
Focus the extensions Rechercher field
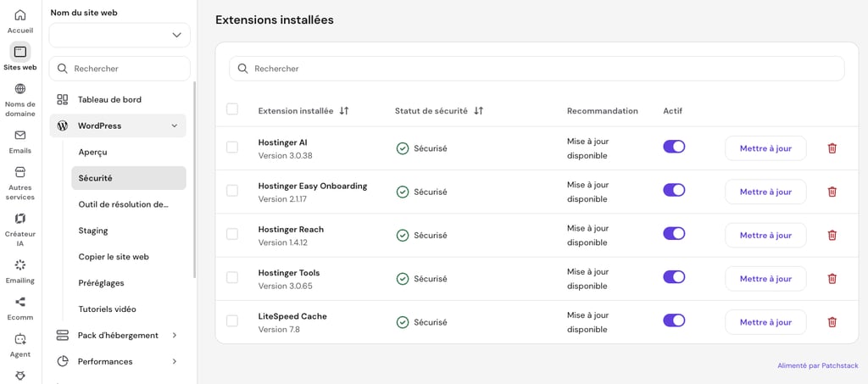(x=537, y=69)
